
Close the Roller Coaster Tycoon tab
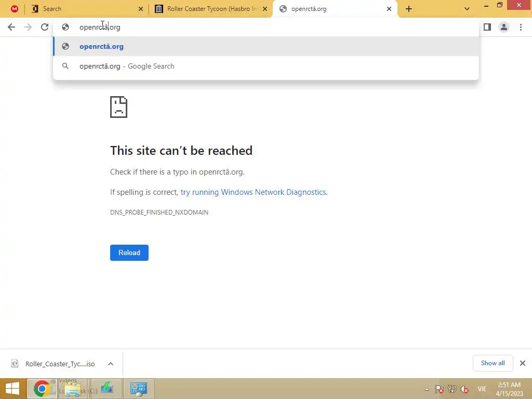point(265,9)
